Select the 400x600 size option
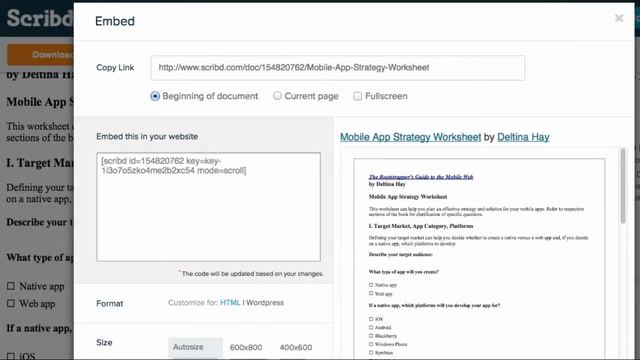Viewport: 640px width, 360px height. [296, 347]
